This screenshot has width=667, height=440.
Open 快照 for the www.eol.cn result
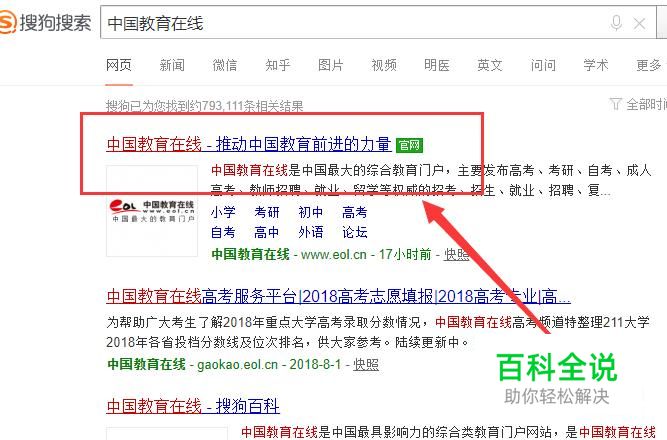(x=456, y=254)
